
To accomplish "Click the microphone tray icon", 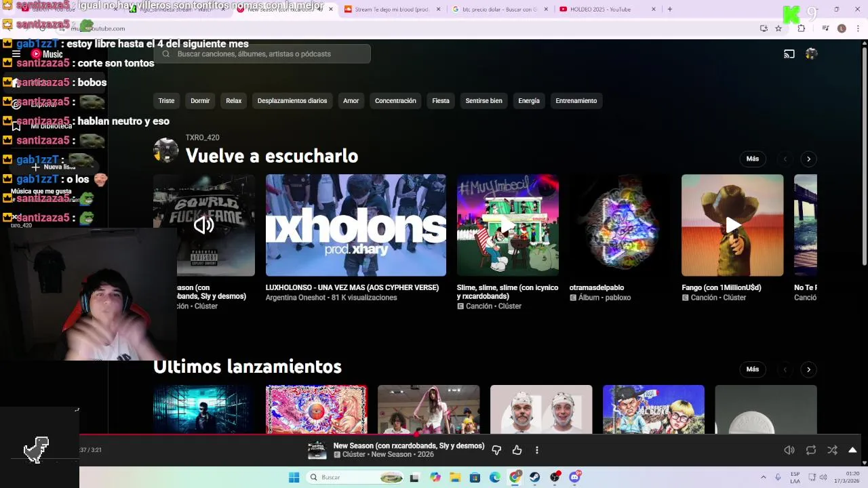I will point(778,477).
